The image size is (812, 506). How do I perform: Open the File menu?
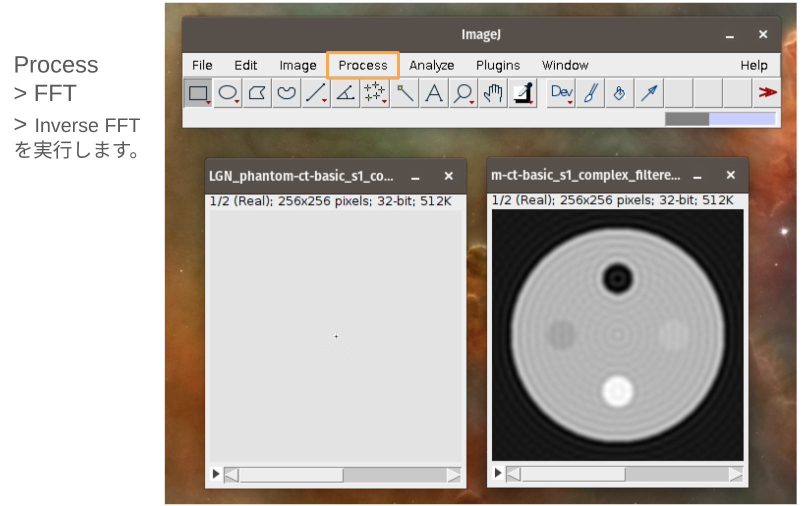(202, 65)
